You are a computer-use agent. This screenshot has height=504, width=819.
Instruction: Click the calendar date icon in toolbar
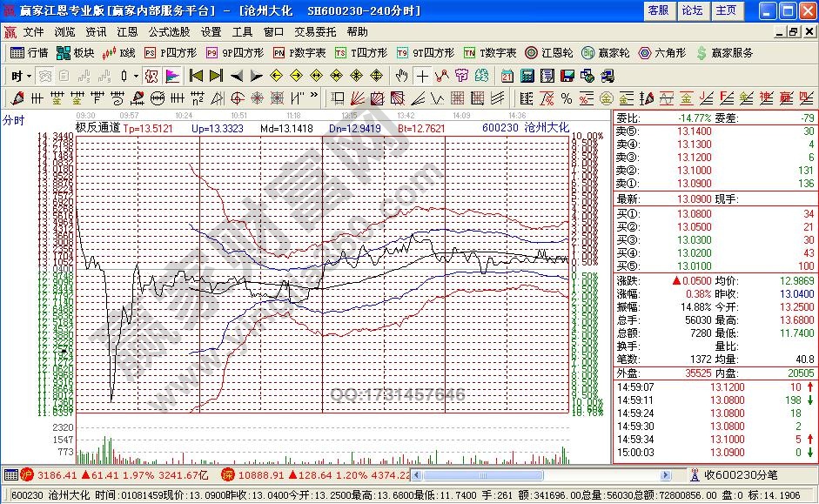[507, 76]
